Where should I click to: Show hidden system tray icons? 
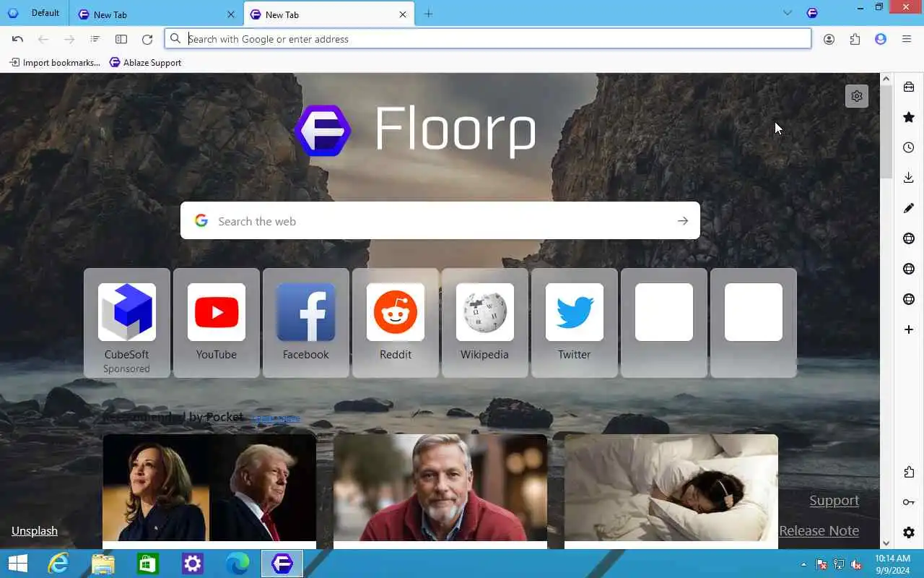(x=803, y=564)
